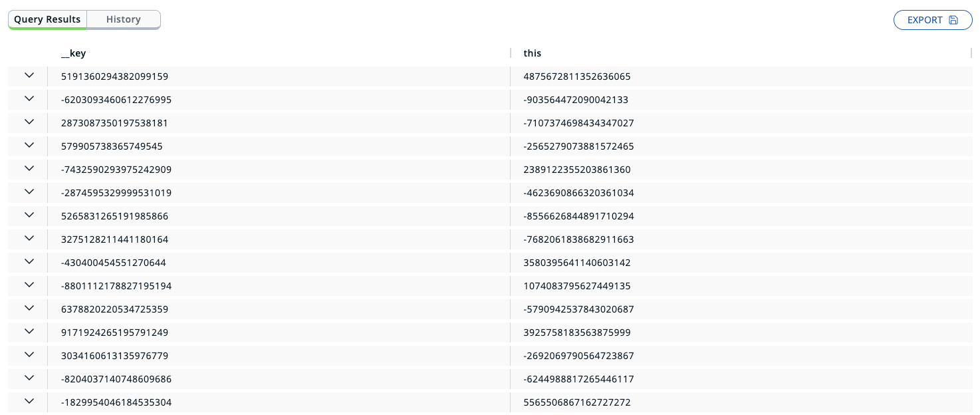Expand the row with key 5265831265191985866
The height and width of the screenshot is (415, 980).
(x=29, y=215)
